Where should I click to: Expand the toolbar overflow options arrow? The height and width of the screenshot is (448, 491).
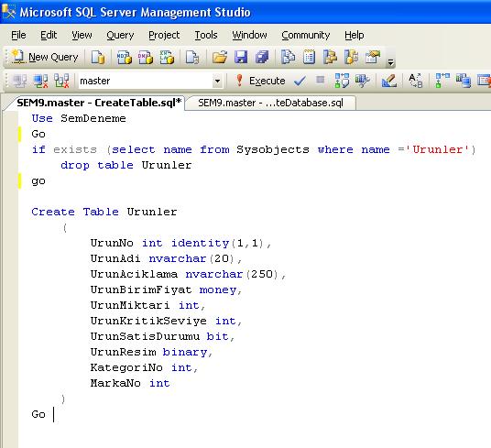coord(390,62)
